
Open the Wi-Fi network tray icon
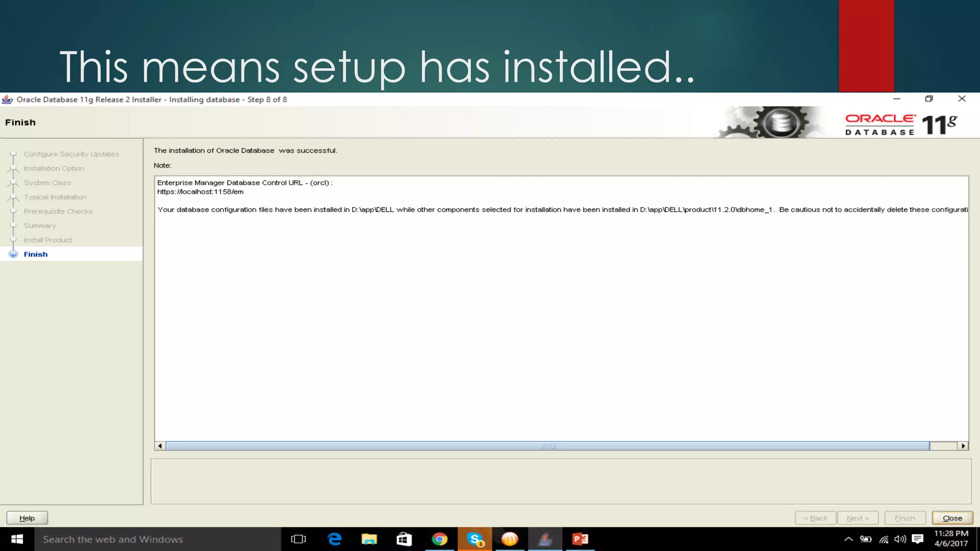[x=883, y=539]
